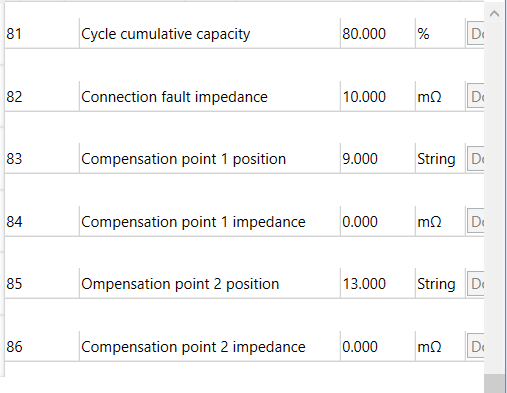Click the button in row 82

click(476, 97)
